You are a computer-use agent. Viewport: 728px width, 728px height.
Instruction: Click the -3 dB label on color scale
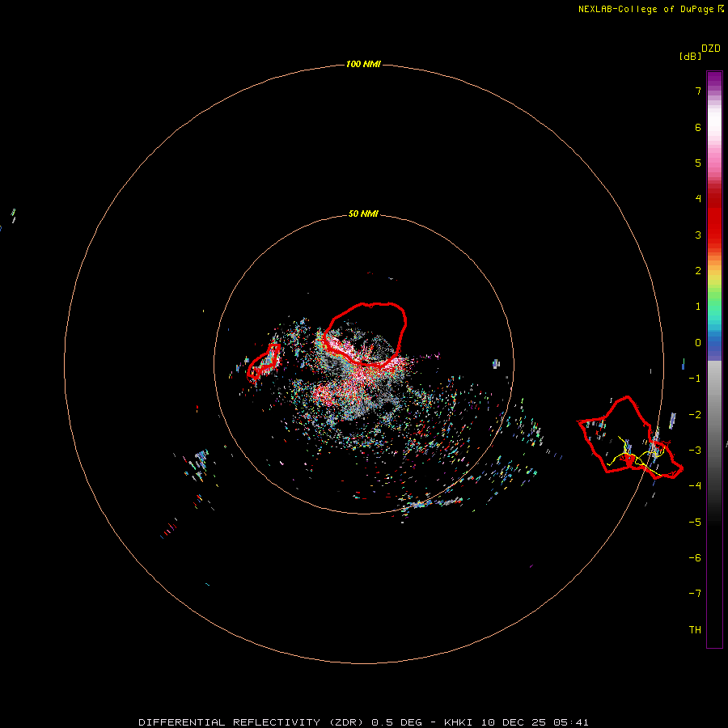pos(695,451)
